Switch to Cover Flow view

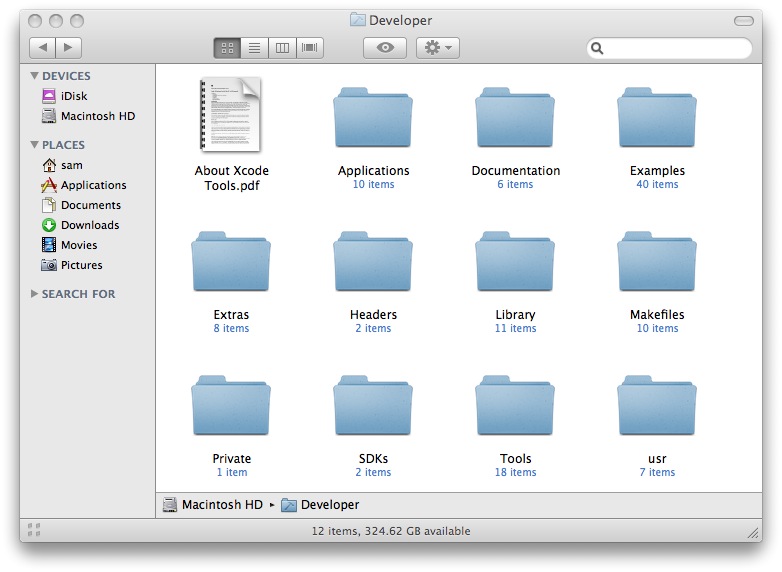310,48
